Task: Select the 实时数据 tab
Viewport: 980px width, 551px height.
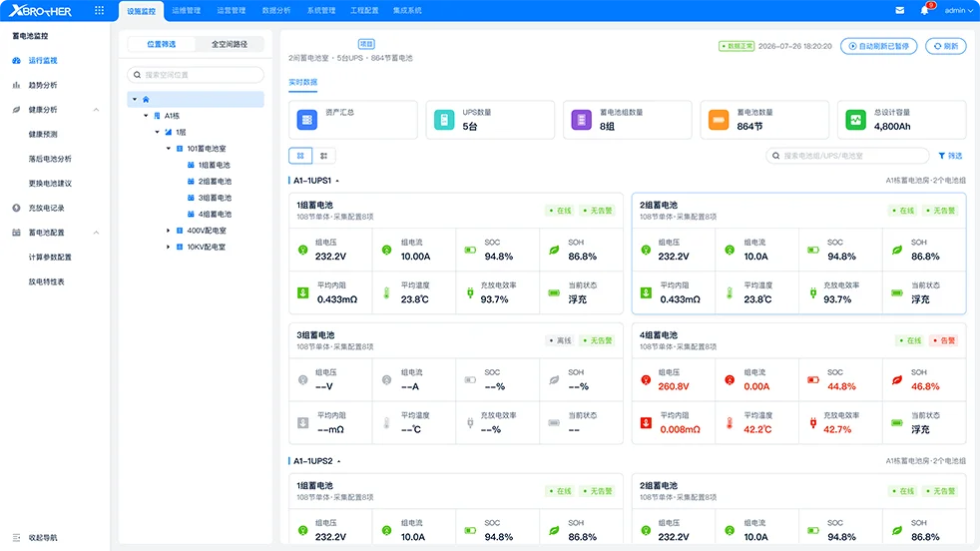Action: [x=302, y=83]
